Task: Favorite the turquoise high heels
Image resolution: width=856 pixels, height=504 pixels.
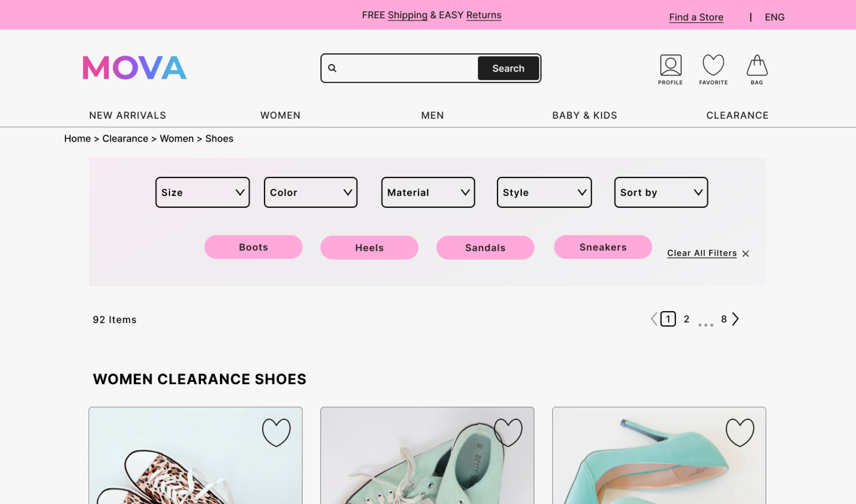Action: pyautogui.click(x=740, y=432)
